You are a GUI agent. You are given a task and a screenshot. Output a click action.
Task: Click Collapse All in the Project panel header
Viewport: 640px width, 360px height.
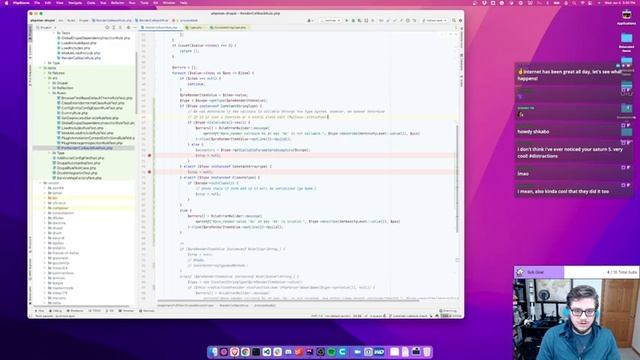point(120,27)
